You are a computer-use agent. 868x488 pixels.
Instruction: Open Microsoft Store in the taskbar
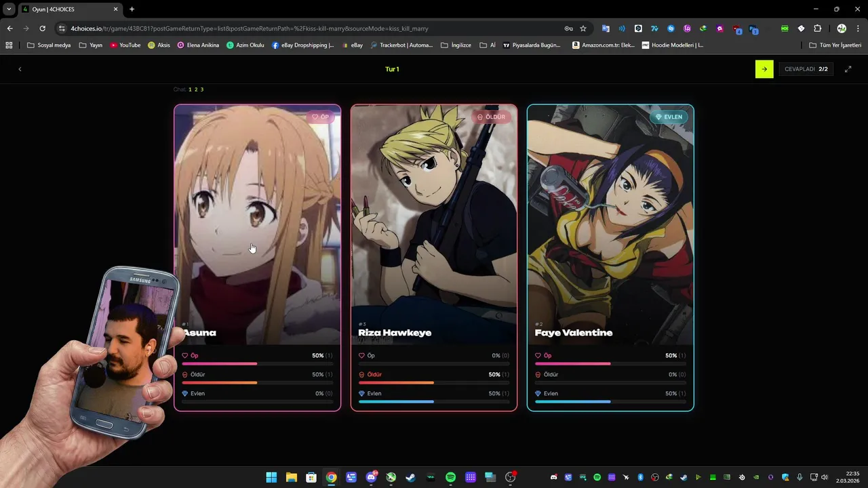pyautogui.click(x=311, y=477)
